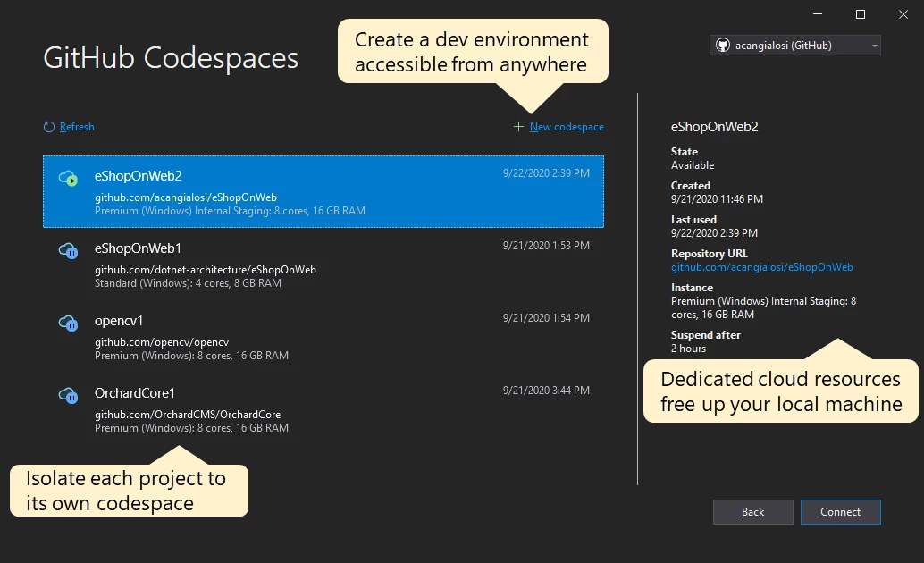Click the plus icon beside New codespace
This screenshot has width=924, height=563.
pyautogui.click(x=518, y=127)
